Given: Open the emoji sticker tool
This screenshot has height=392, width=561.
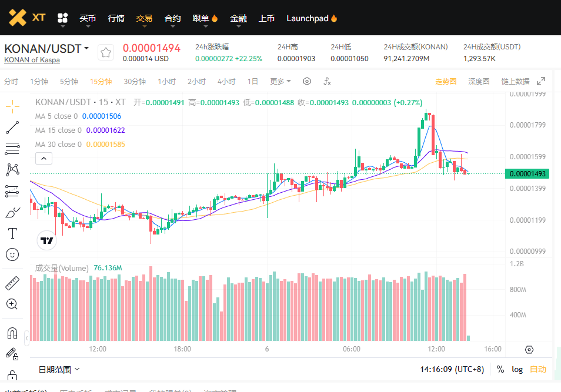Looking at the screenshot, I should coord(12,254).
